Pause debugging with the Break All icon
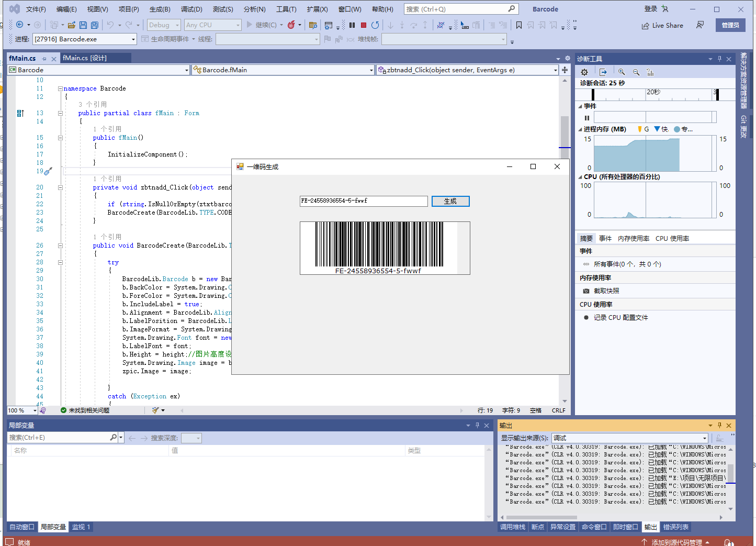This screenshot has width=756, height=546. 352,25
